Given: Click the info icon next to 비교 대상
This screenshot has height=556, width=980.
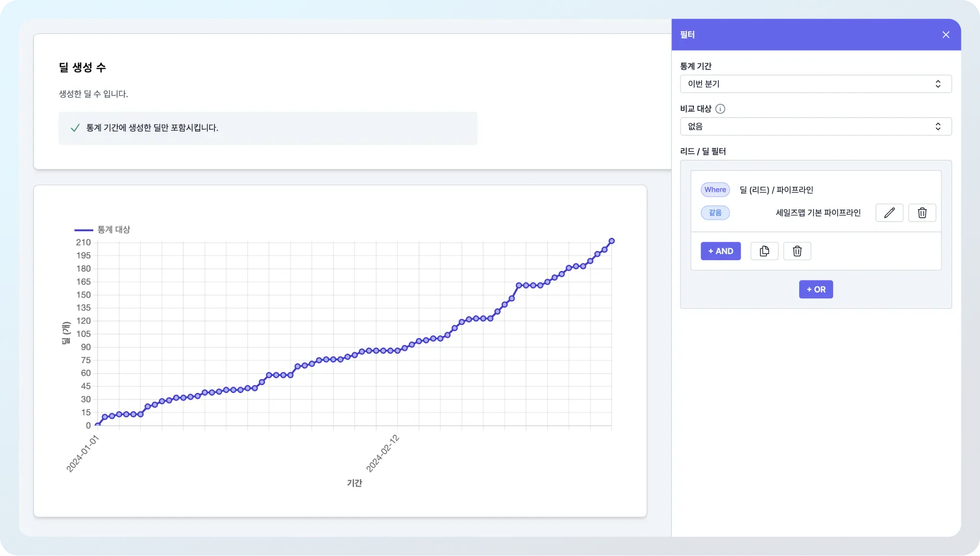Looking at the screenshot, I should click(x=720, y=109).
